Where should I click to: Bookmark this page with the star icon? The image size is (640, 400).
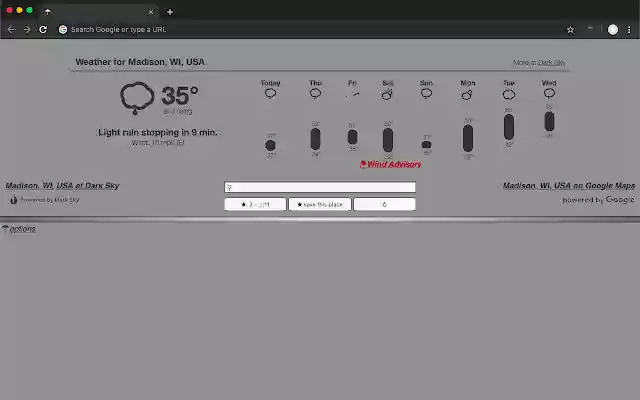570,30
